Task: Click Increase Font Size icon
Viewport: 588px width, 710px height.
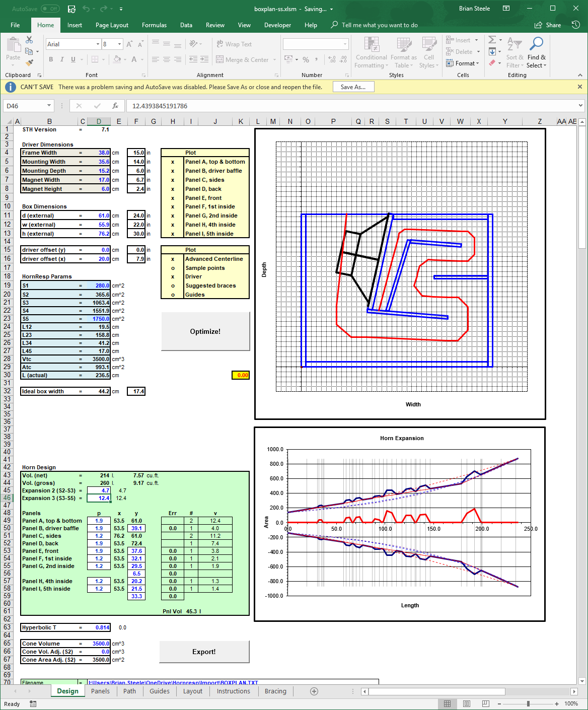Action: (129, 44)
